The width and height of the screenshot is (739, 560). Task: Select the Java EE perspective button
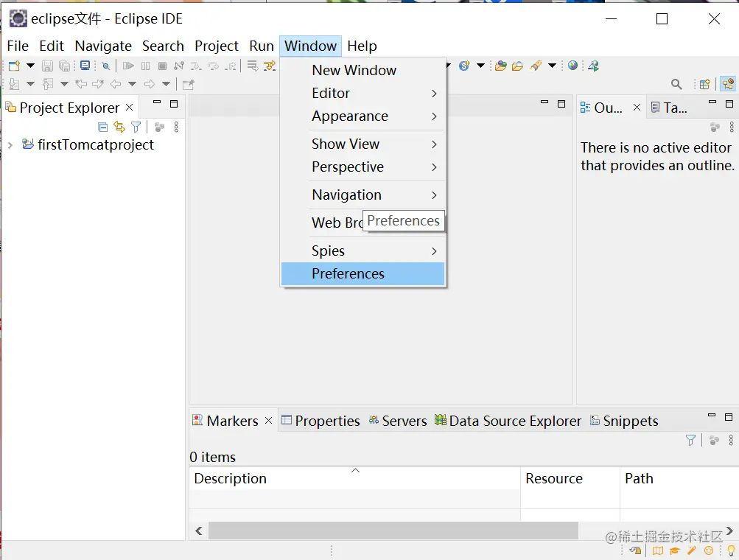[728, 85]
